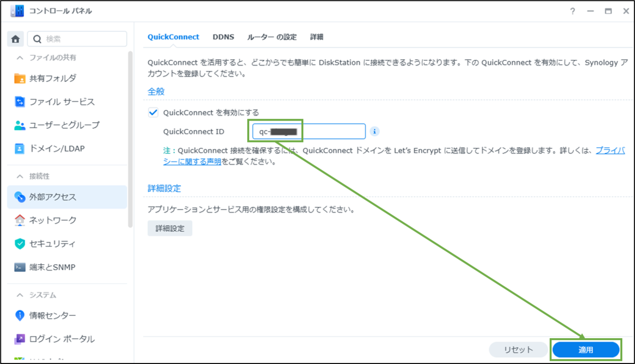Click the 詳細設定 section heading text
This screenshot has width=635, height=364.
pos(165,188)
